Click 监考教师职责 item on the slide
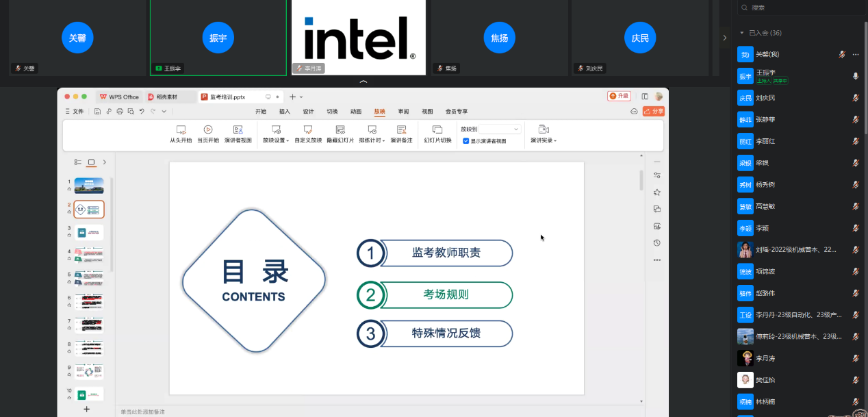This screenshot has width=868, height=417. (446, 253)
